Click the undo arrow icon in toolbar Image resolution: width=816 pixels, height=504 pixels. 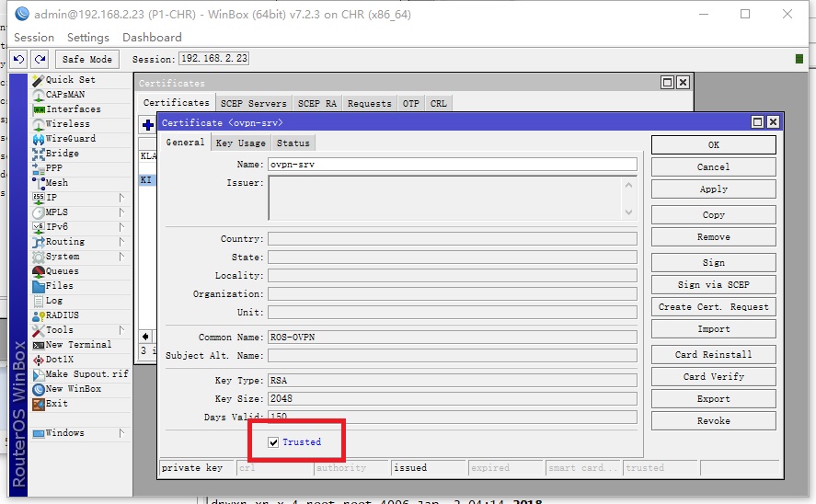[18, 59]
